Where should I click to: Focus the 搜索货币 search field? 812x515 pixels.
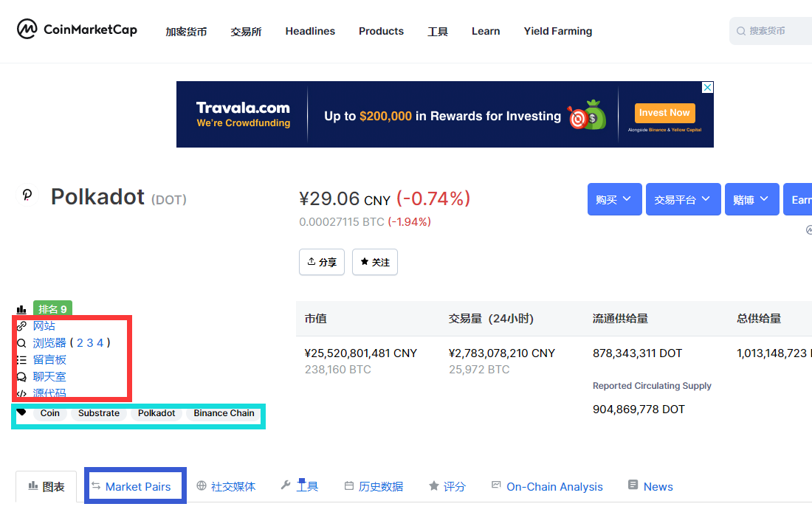[x=771, y=31]
